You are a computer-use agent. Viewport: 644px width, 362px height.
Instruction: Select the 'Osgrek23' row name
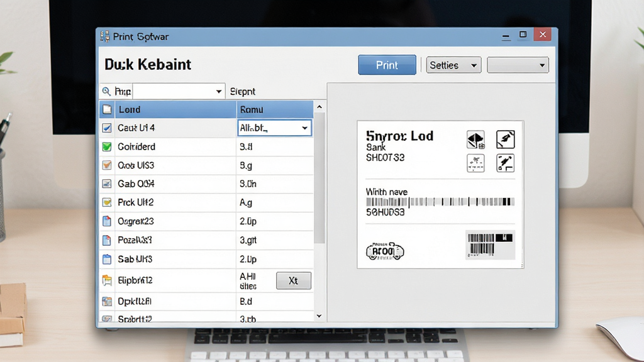(x=136, y=221)
